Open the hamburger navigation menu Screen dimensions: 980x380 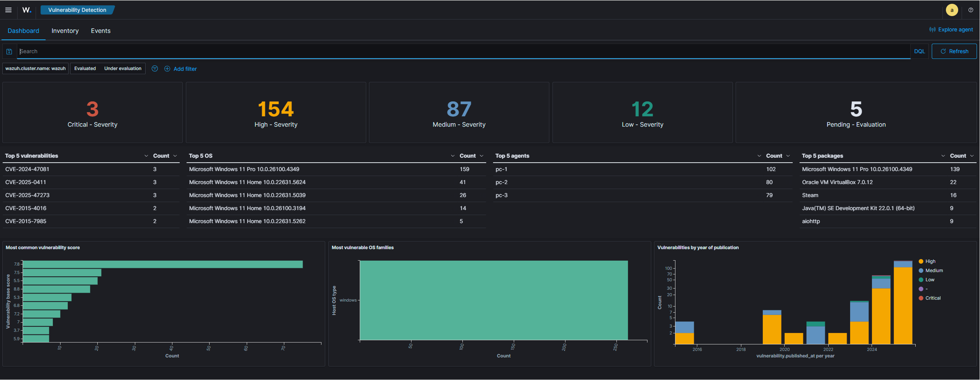coord(8,10)
